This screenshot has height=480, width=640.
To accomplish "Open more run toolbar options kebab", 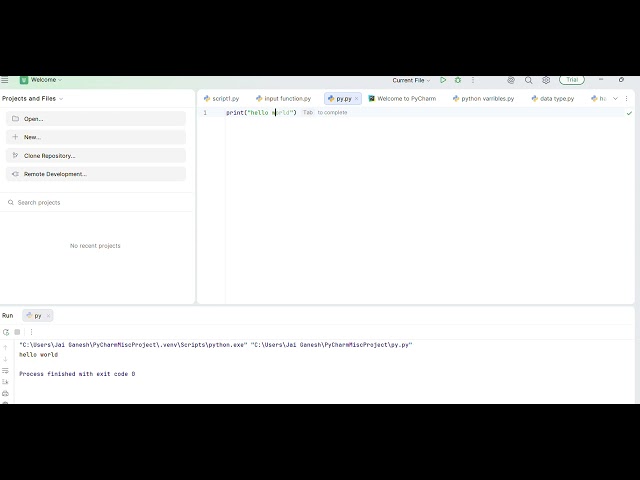I will tap(31, 332).
